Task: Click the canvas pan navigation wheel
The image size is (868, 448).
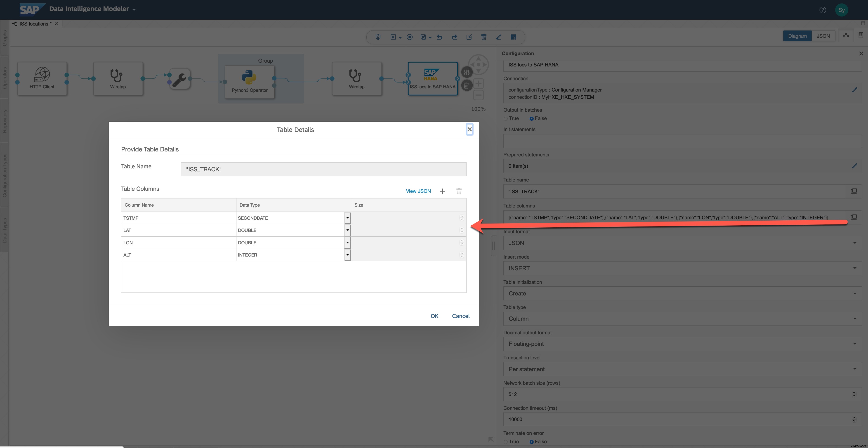Action: coord(478,65)
